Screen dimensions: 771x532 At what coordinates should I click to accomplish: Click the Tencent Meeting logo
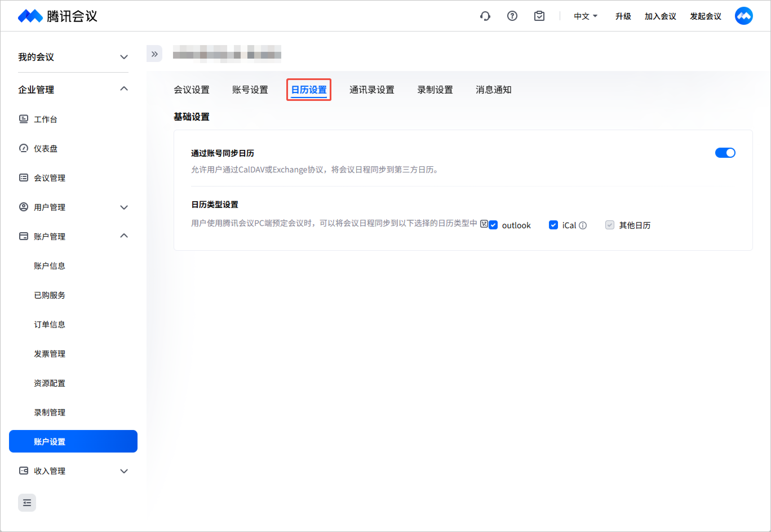[x=57, y=16]
